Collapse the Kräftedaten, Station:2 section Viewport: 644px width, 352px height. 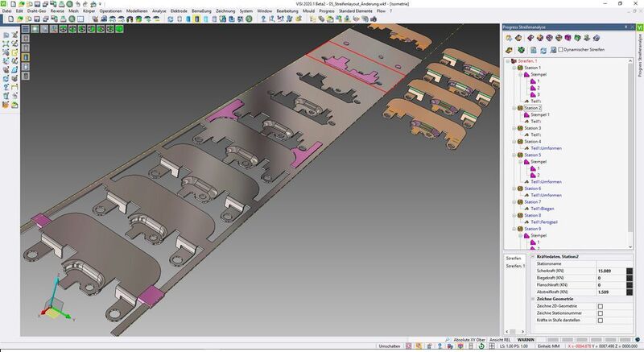[531, 256]
